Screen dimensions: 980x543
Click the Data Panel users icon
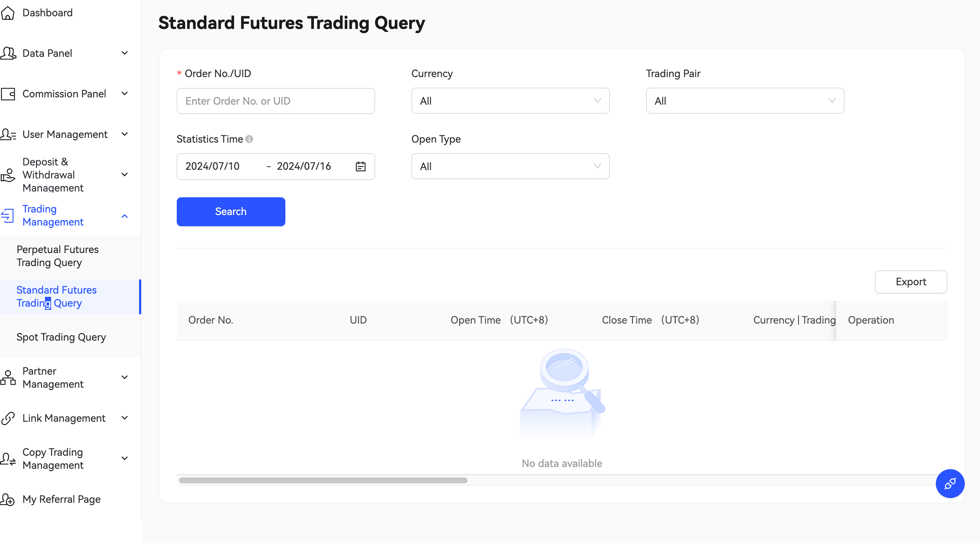tap(8, 53)
